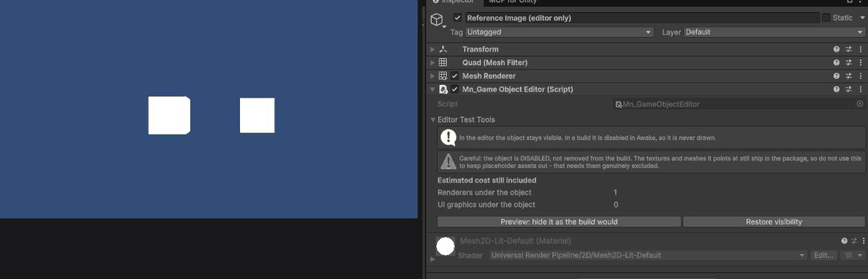Select the white square with clipped corners in scene

[x=169, y=116]
